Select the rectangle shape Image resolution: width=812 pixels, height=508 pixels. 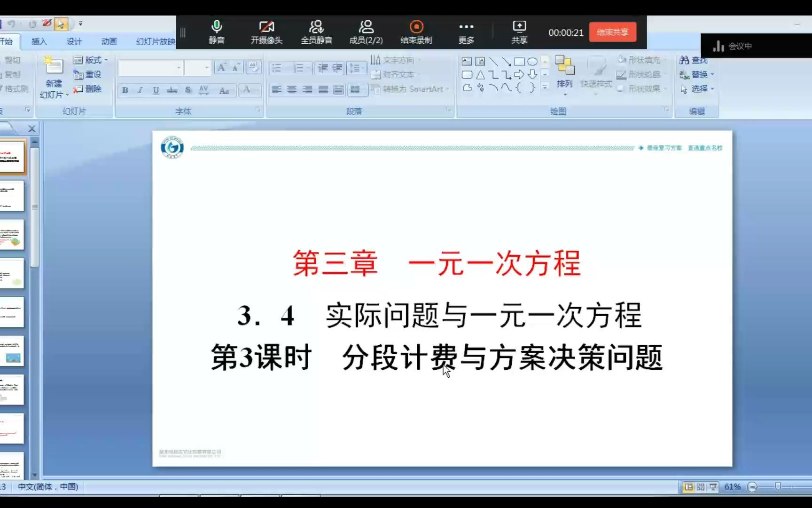(x=519, y=61)
